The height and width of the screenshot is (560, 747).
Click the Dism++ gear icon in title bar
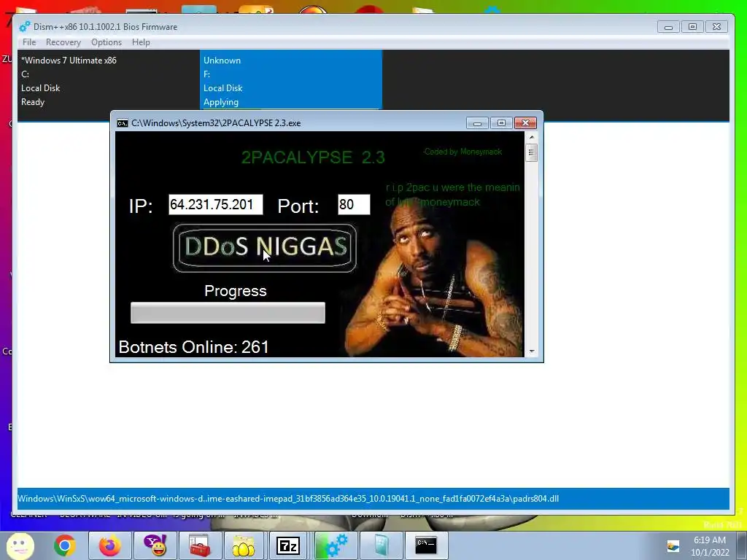tap(25, 27)
